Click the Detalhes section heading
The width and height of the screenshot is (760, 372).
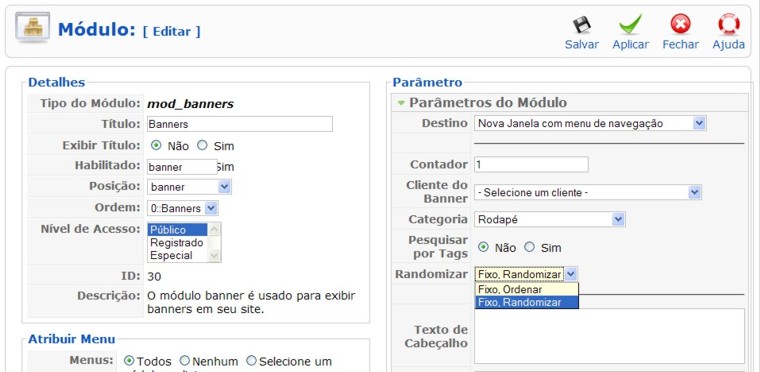[x=56, y=82]
